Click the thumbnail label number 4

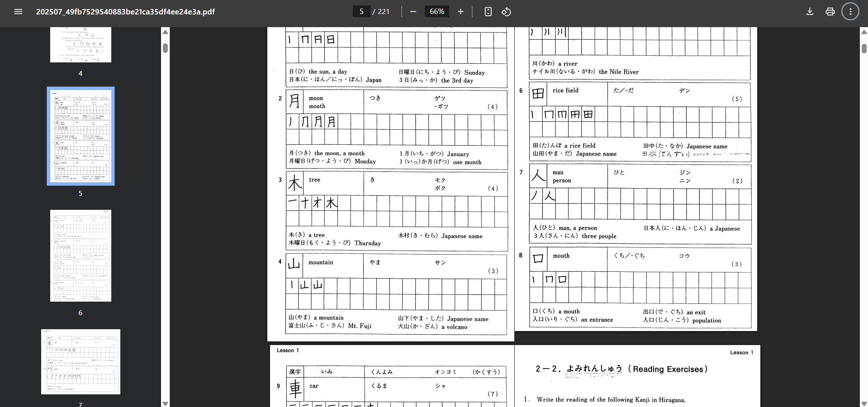tap(81, 73)
